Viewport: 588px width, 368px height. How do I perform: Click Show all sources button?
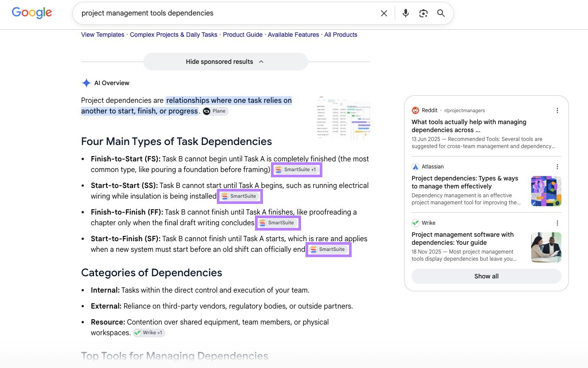486,276
